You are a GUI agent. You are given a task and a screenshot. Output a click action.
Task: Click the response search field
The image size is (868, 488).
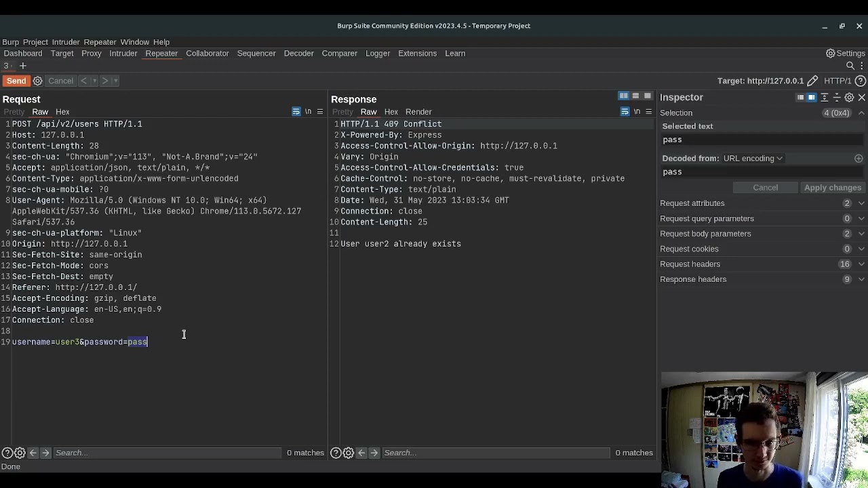[x=496, y=453]
